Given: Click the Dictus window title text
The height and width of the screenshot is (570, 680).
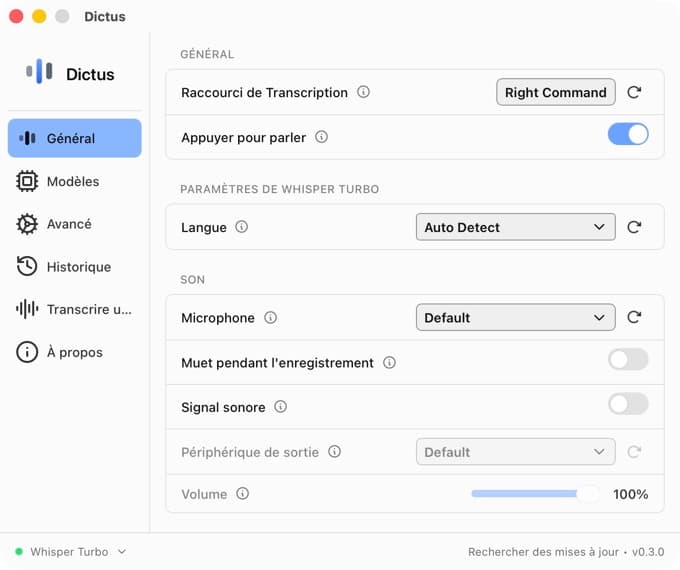Looking at the screenshot, I should pos(105,16).
